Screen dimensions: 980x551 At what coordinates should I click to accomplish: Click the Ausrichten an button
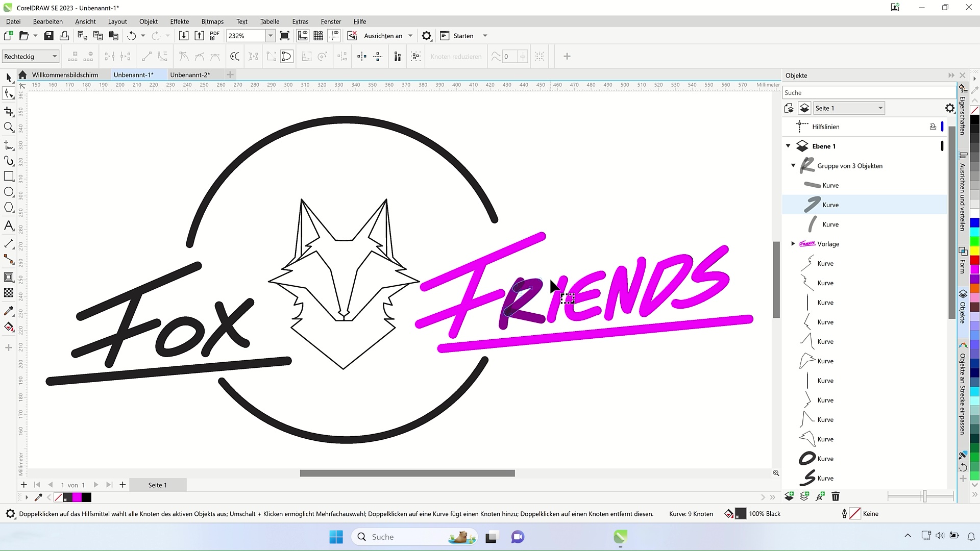(383, 36)
